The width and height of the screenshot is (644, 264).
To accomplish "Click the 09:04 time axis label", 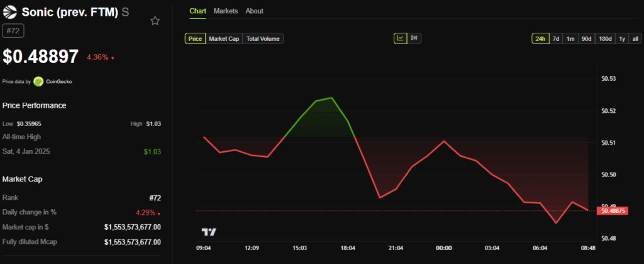I will click(x=204, y=248).
